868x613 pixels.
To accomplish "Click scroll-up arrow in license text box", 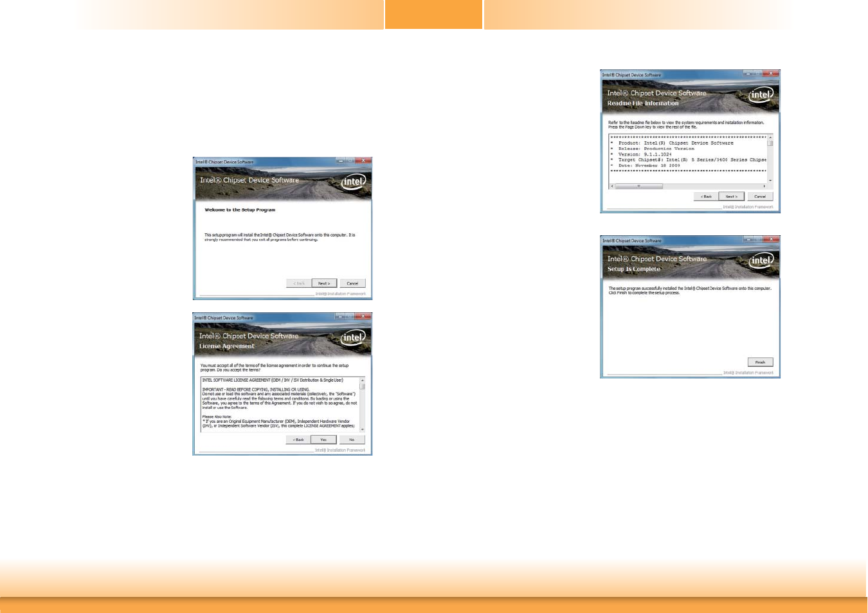I will click(362, 380).
